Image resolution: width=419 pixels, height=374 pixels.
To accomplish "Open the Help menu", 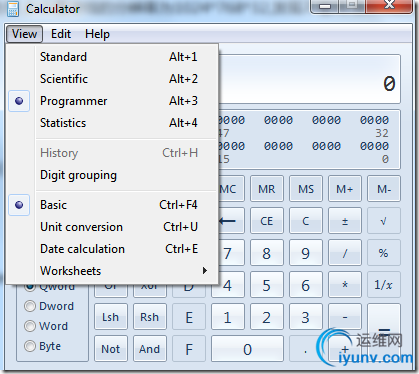I will tap(97, 34).
